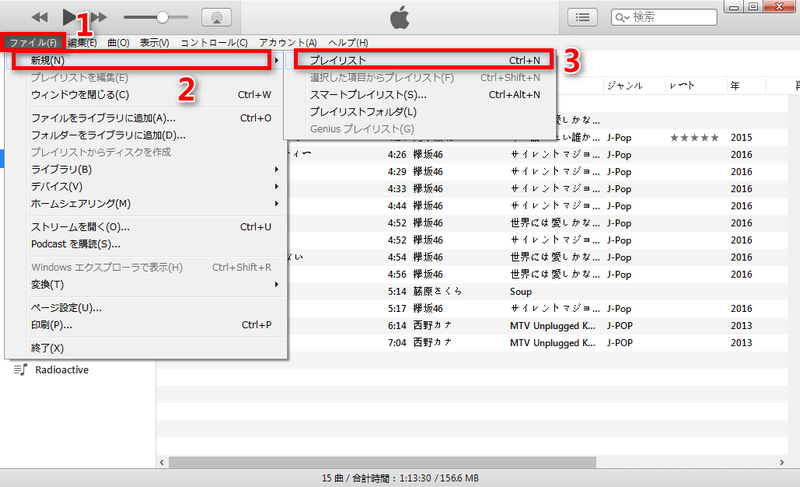Open the アカウント(A) menu
The height and width of the screenshot is (487, 800).
288,43
